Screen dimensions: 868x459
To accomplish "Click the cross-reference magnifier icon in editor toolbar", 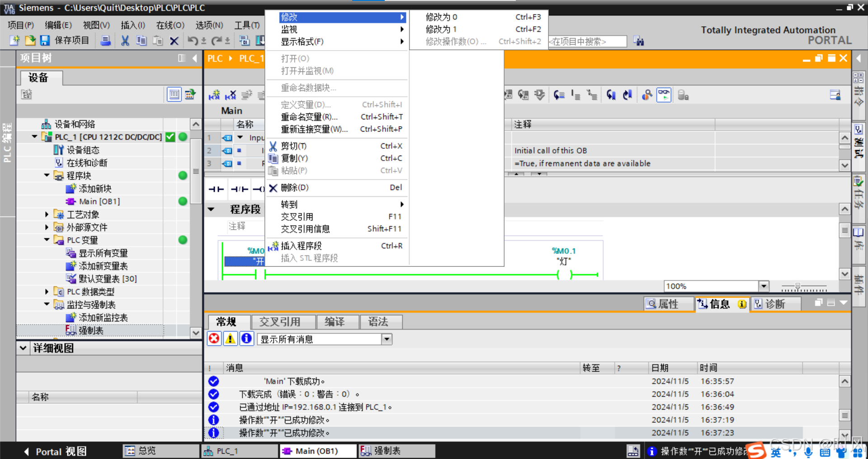I will tap(647, 95).
